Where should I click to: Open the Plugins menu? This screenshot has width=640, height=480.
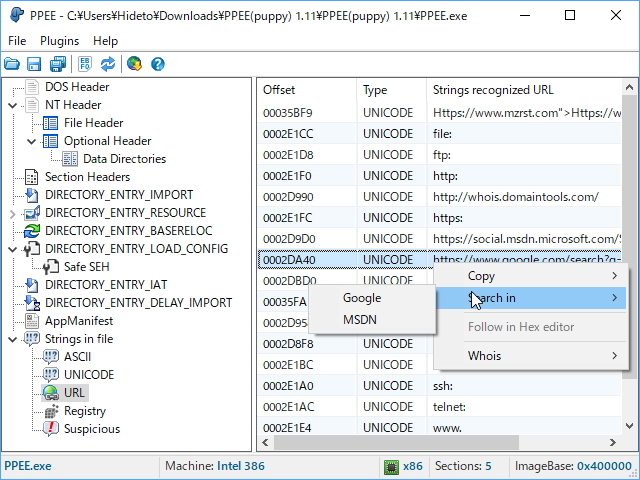[60, 41]
